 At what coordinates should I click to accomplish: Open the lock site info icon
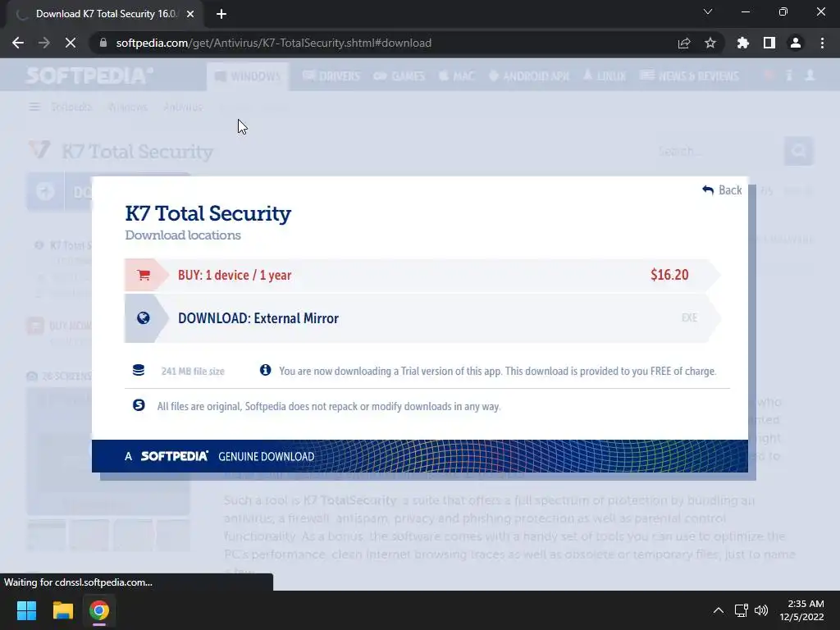(103, 43)
